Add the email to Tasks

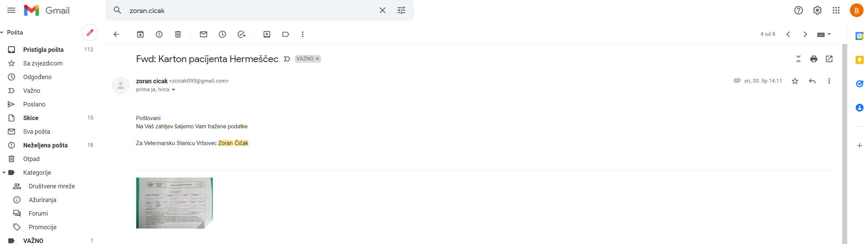241,34
